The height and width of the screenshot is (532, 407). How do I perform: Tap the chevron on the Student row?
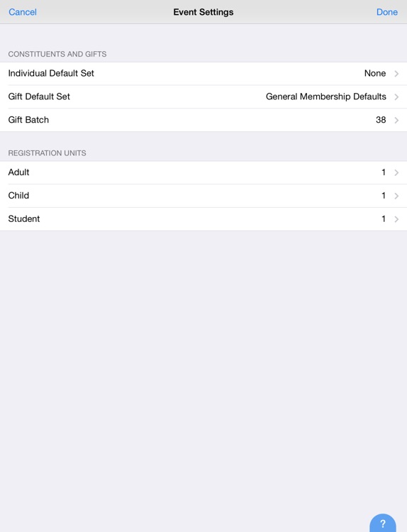[x=396, y=219]
